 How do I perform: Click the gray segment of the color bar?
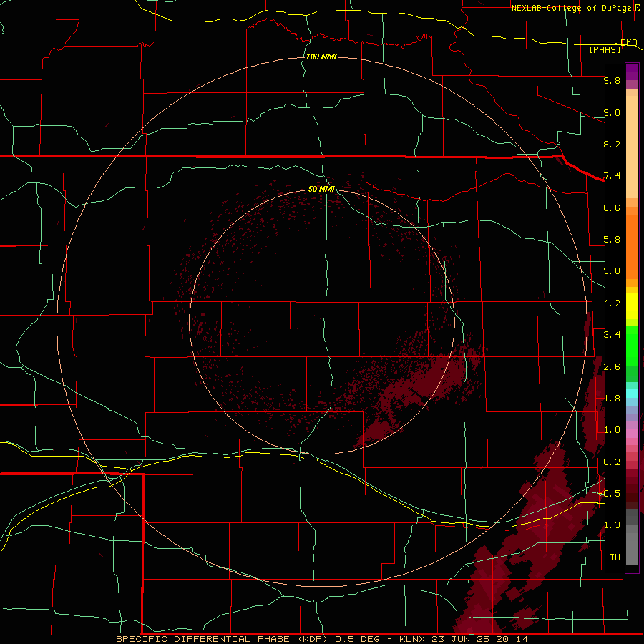[x=632, y=538]
